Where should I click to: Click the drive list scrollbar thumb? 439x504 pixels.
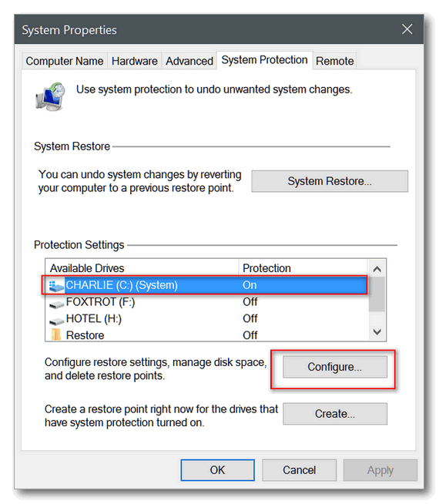click(377, 294)
